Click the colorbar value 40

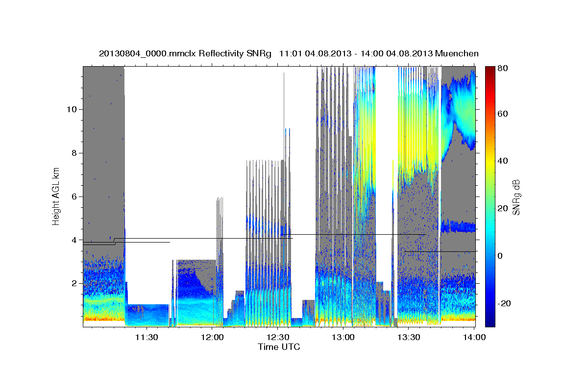(503, 161)
